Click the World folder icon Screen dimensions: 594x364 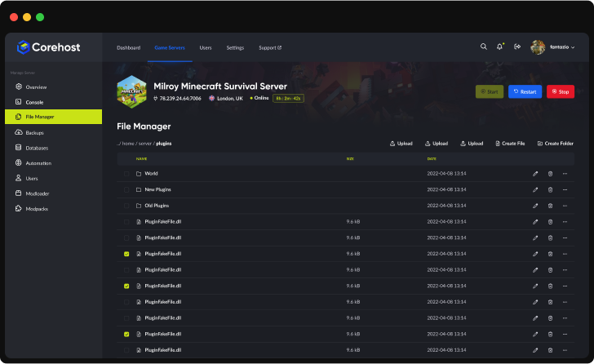pos(139,174)
